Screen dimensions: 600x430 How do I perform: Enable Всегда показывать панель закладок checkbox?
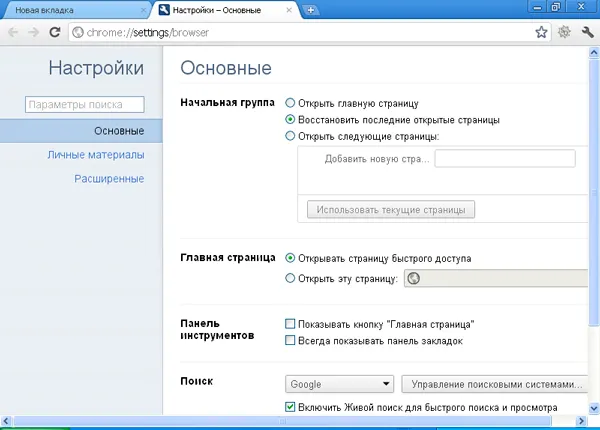[x=290, y=340]
